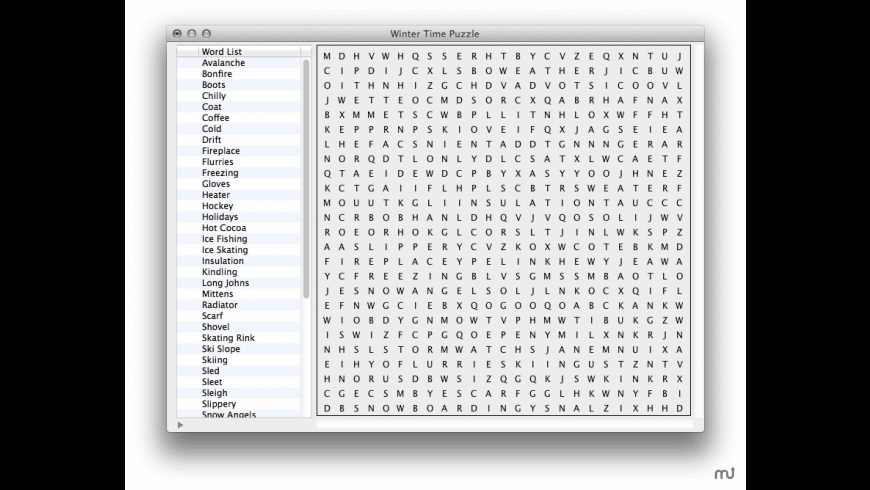Select Scarf in the word list
The image size is (870, 490).
(239, 316)
